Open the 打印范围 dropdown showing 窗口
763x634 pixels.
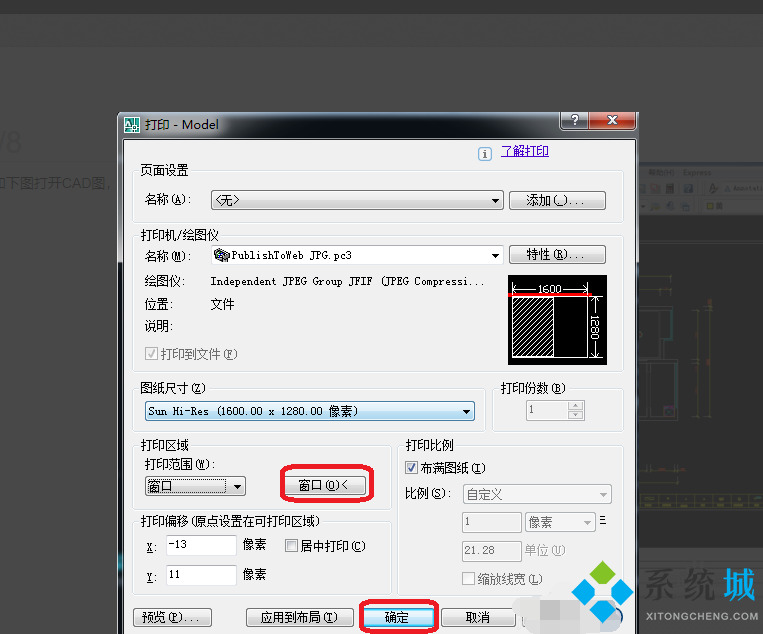point(195,486)
